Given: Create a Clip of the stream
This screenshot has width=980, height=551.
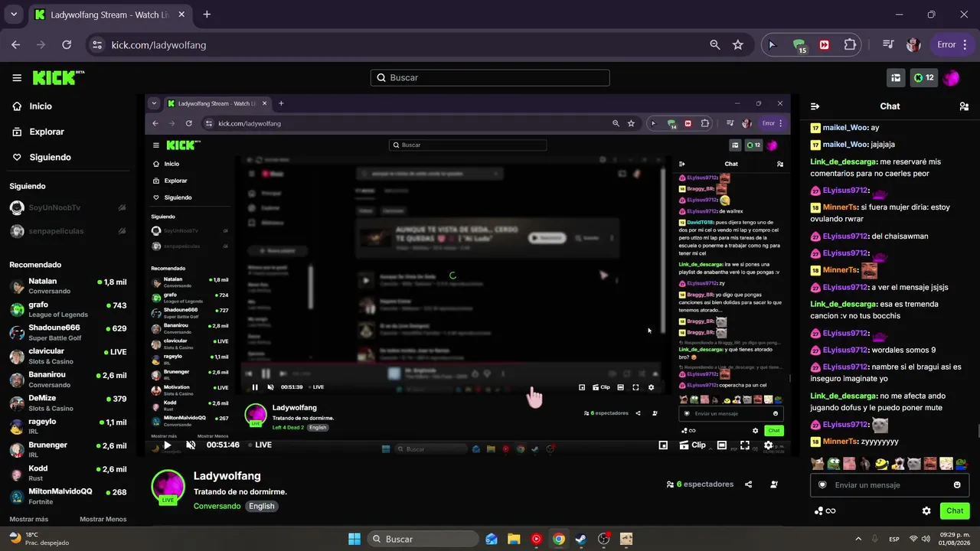Looking at the screenshot, I should (693, 445).
